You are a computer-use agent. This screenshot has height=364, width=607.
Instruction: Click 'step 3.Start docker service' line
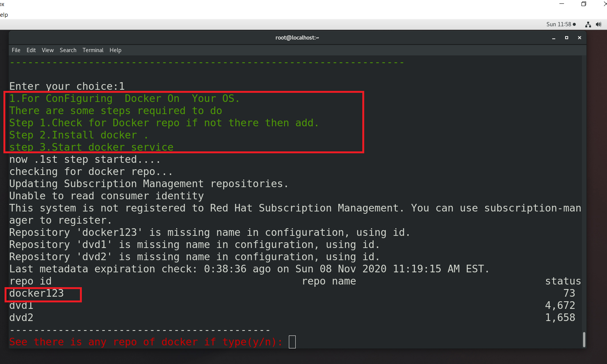pyautogui.click(x=91, y=147)
